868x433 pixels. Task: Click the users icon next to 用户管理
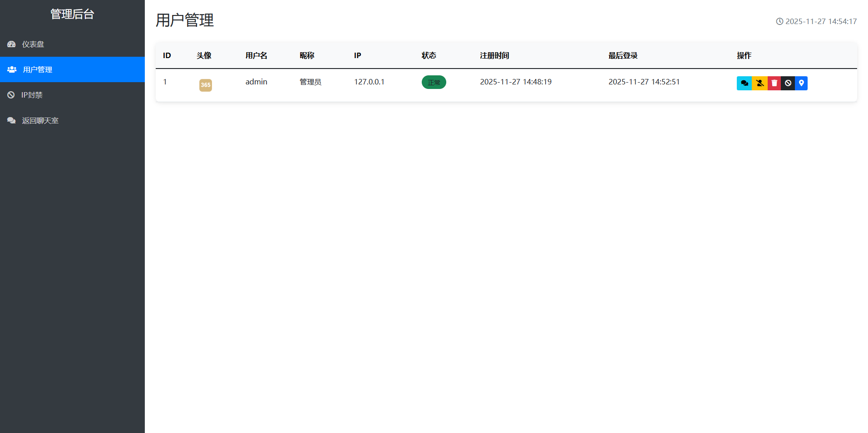point(11,69)
